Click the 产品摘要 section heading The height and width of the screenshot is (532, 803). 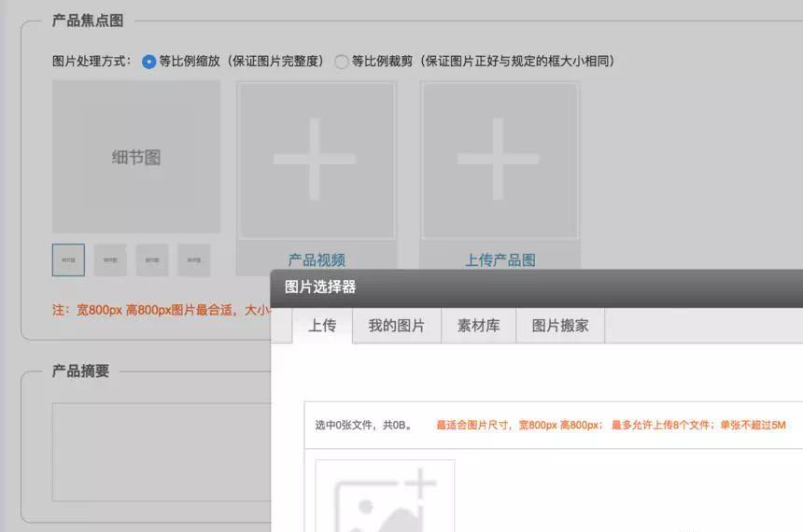point(80,371)
